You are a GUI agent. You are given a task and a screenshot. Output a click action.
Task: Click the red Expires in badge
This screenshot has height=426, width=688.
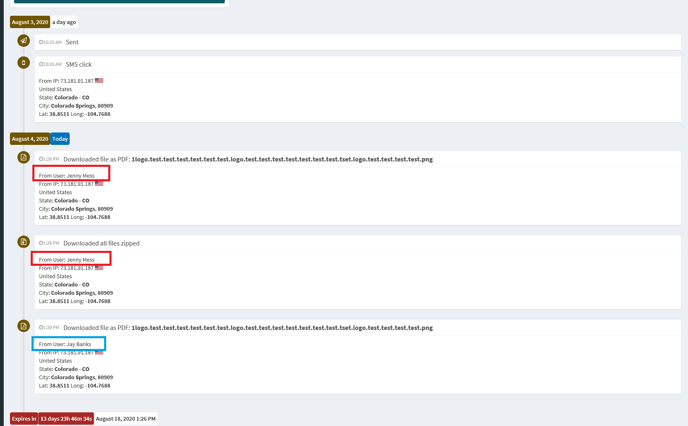[24, 419]
